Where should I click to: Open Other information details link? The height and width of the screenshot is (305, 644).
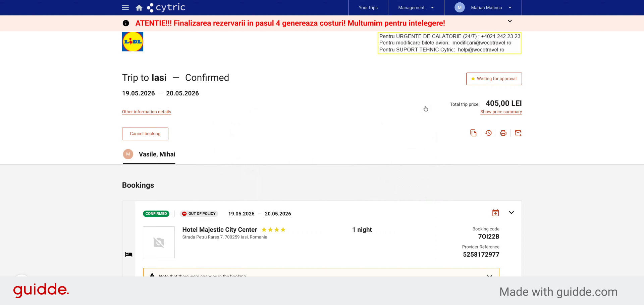click(147, 112)
